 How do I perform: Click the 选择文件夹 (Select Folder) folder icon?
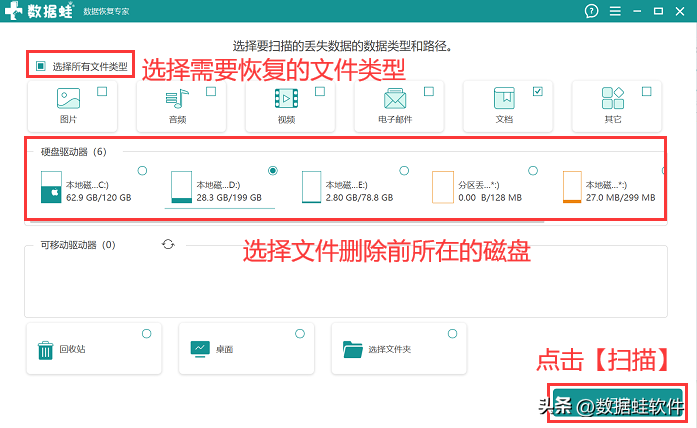(352, 350)
